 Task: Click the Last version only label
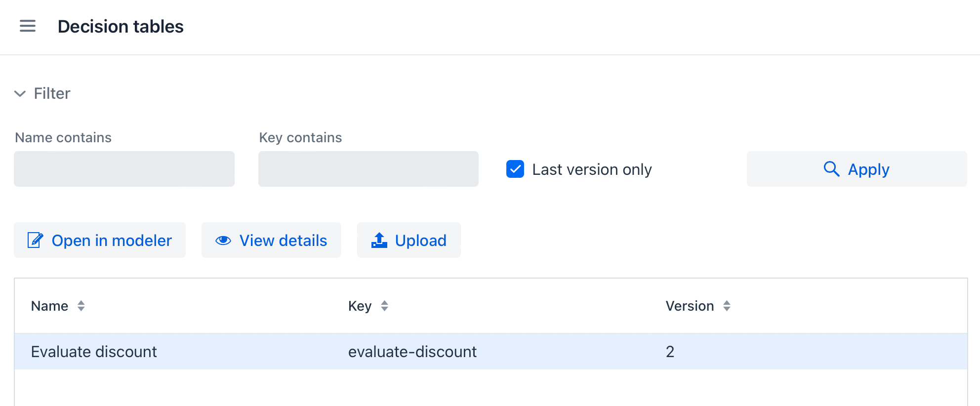[592, 169]
